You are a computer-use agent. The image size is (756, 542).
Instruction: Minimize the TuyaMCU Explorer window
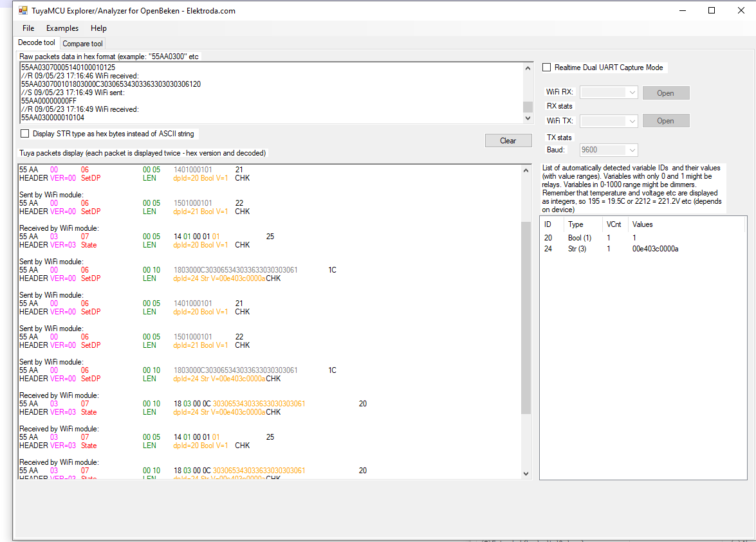click(682, 10)
